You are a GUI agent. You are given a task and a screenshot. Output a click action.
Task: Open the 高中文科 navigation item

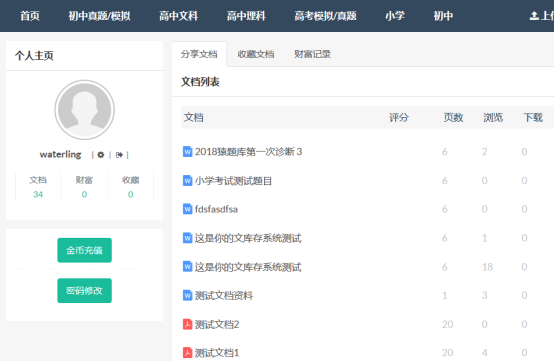pyautogui.click(x=178, y=16)
